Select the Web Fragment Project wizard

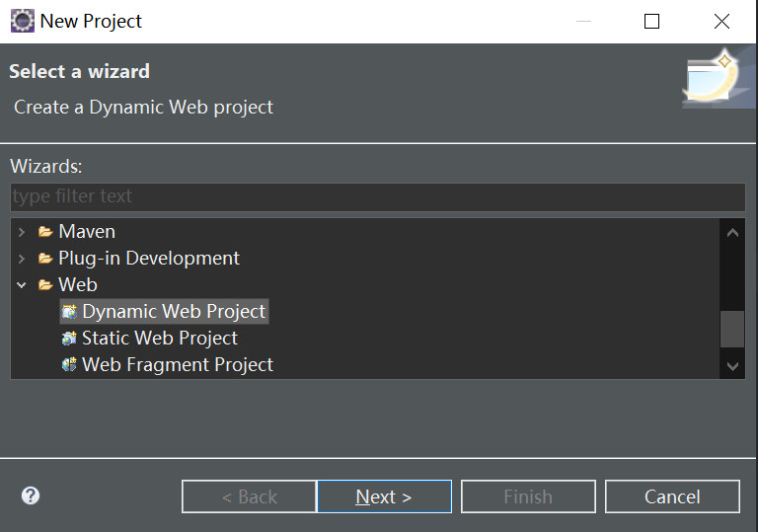[178, 365]
